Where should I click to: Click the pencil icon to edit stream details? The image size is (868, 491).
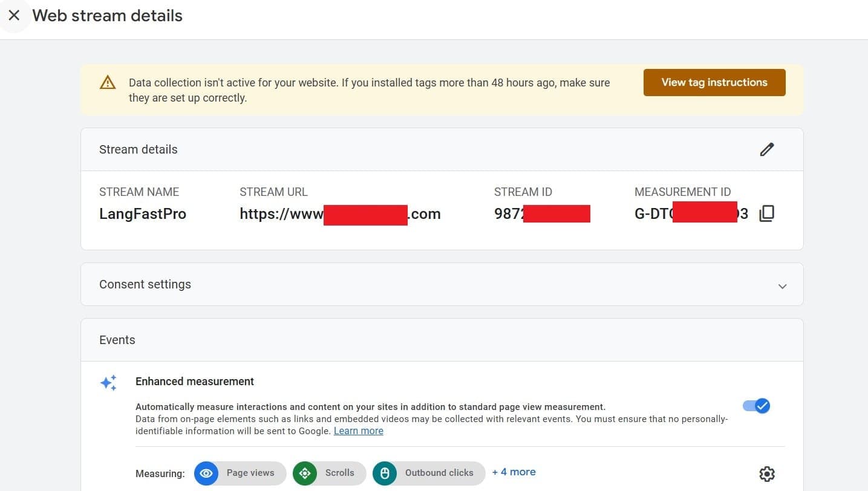(x=766, y=149)
